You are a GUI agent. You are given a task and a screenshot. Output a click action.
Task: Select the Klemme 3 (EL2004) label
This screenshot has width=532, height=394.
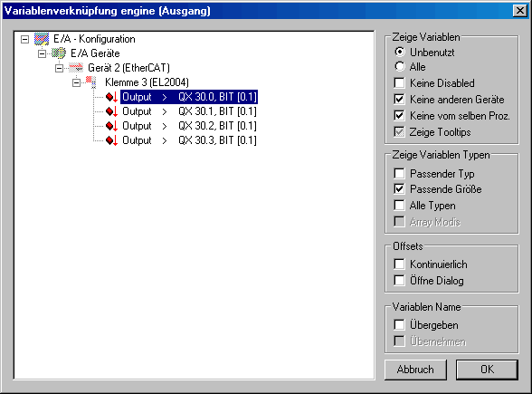(147, 82)
